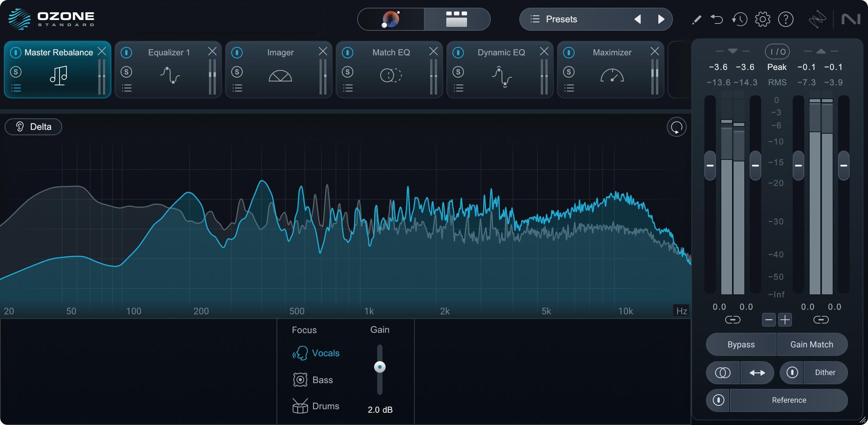Open the session history icon
Viewport: 868px width, 425px height.
coord(739,19)
